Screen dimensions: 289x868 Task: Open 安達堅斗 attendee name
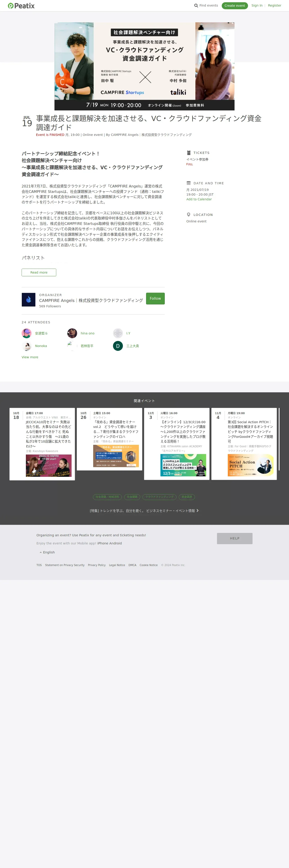point(41,333)
